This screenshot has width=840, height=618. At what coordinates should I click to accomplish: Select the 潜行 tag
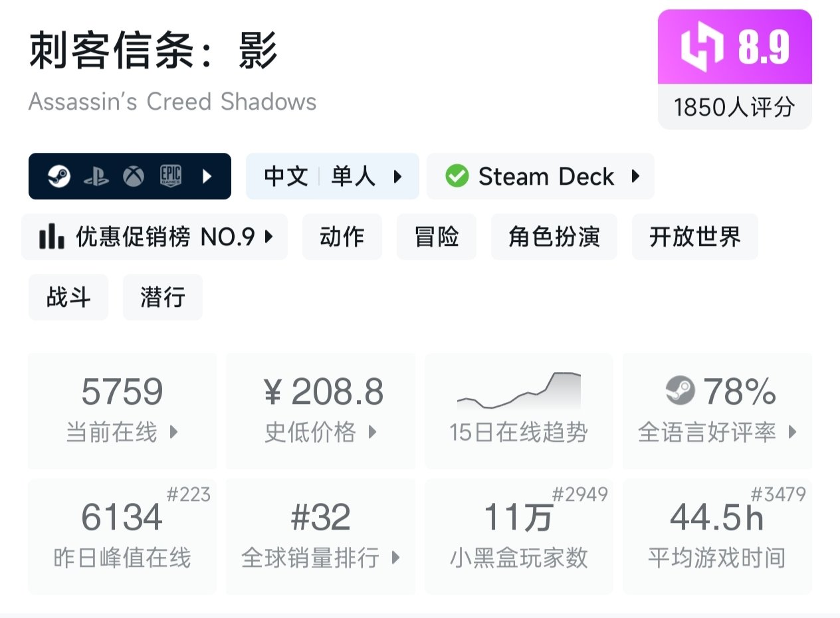click(x=162, y=297)
